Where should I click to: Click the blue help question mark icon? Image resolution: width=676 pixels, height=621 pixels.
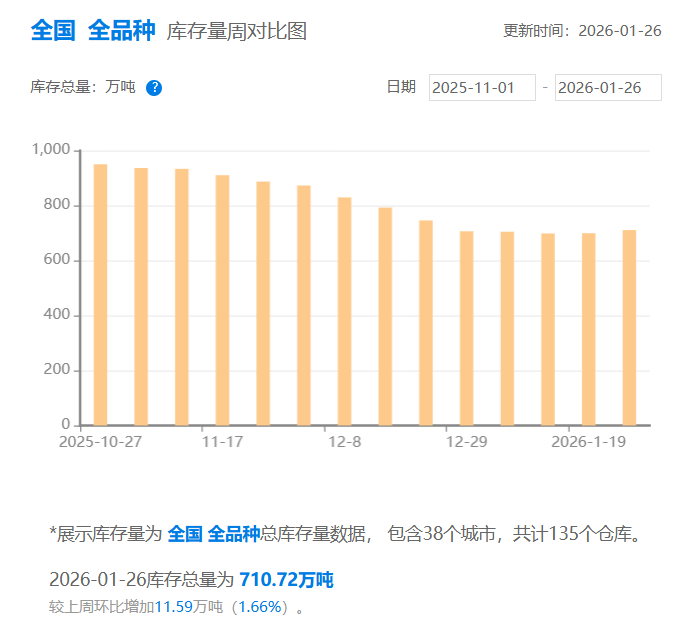[x=154, y=88]
